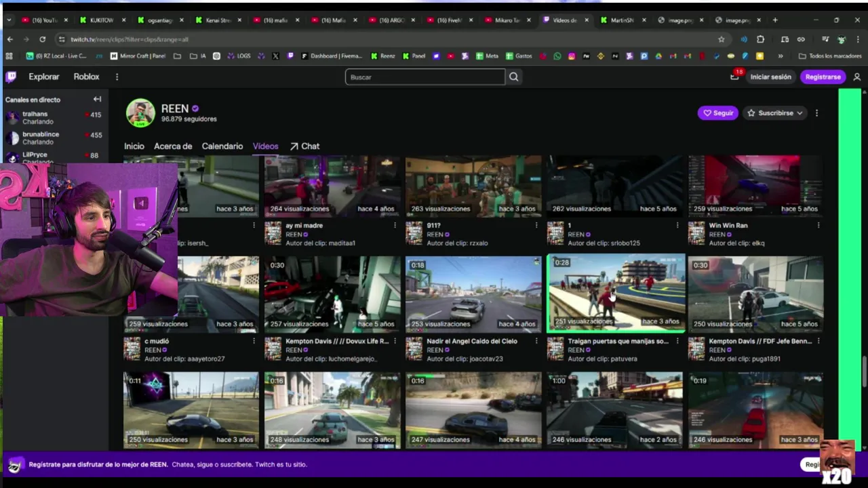Click the clip title 'Win Win Ran'

[x=728, y=225]
